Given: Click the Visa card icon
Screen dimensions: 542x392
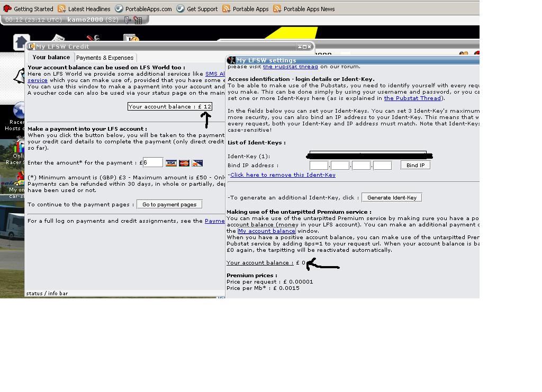Looking at the screenshot, I should 171,163.
